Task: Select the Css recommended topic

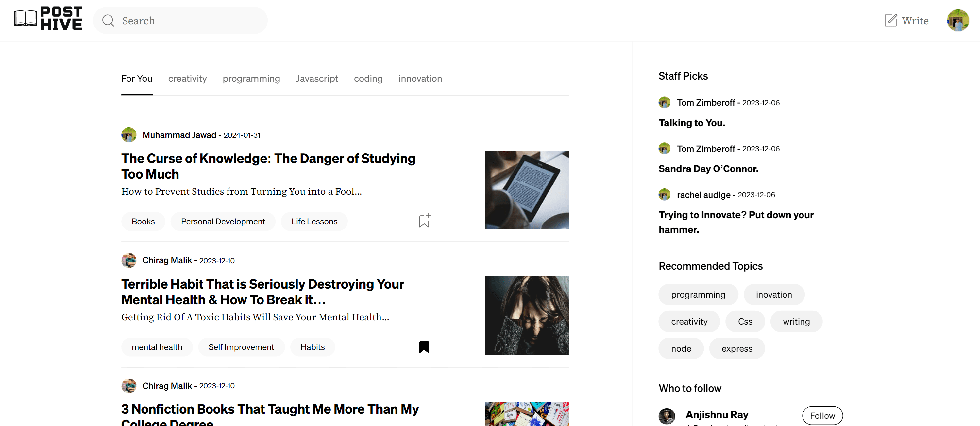Action: pos(745,321)
